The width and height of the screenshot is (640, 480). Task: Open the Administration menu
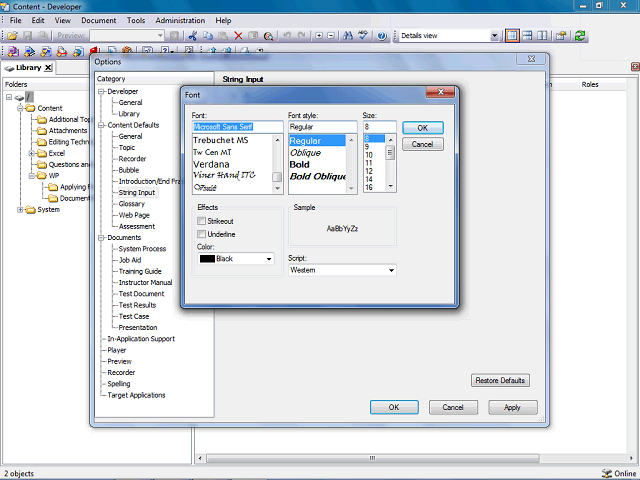click(180, 20)
